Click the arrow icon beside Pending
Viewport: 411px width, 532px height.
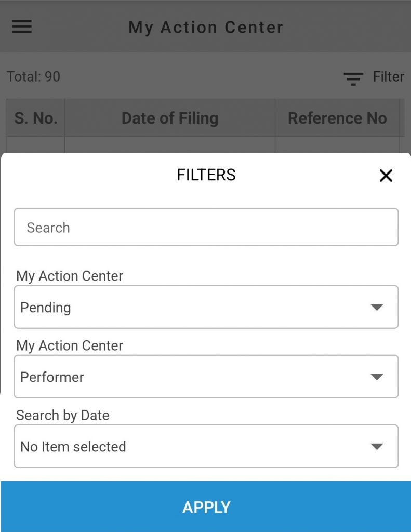coord(377,307)
